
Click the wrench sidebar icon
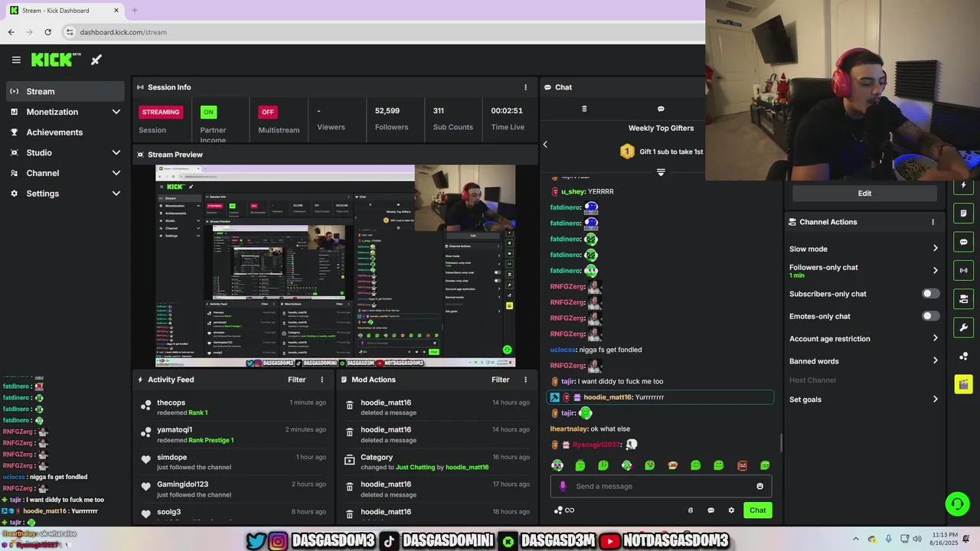[964, 328]
